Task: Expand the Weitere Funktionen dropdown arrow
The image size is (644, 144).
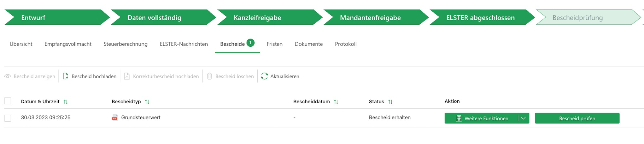Action: [523, 118]
